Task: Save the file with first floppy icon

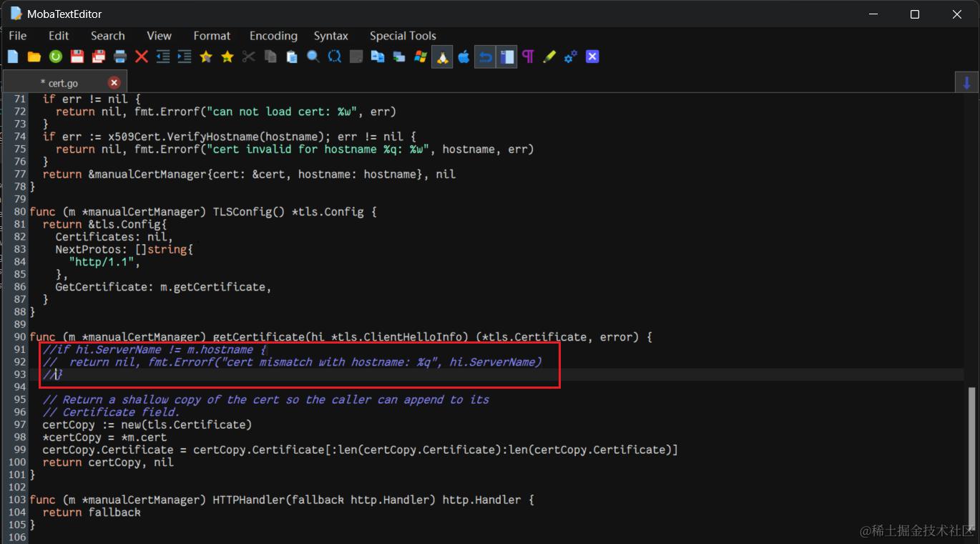Action: coord(77,57)
